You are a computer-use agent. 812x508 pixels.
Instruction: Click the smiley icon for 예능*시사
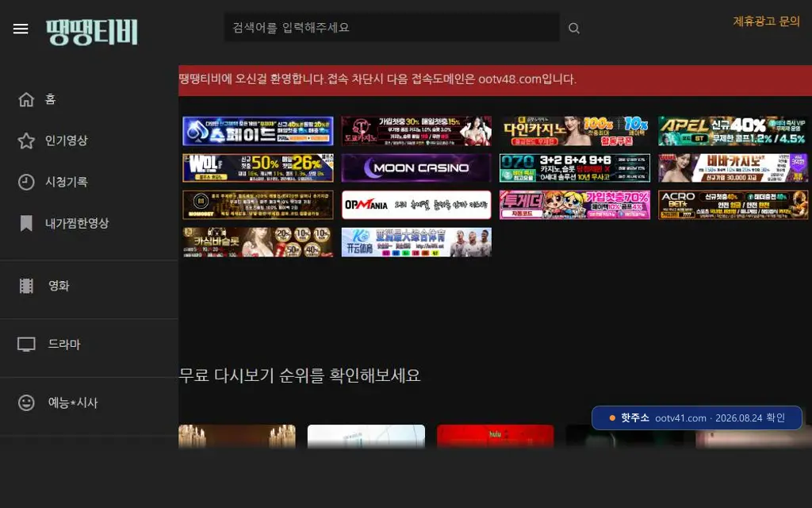[x=26, y=402]
